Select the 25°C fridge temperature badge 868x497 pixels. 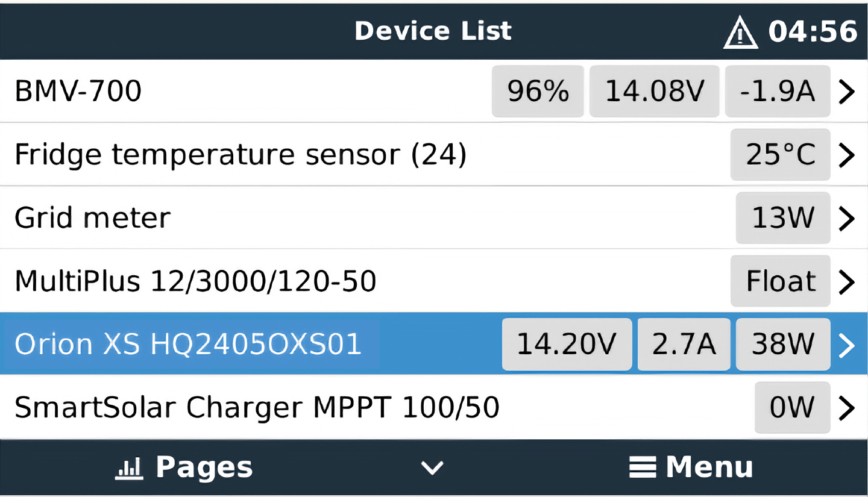(x=780, y=154)
